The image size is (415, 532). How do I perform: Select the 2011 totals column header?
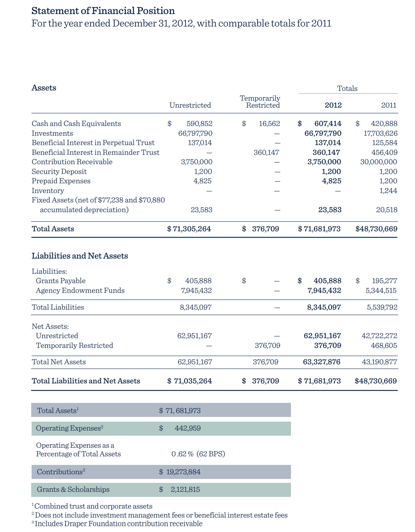[388, 105]
